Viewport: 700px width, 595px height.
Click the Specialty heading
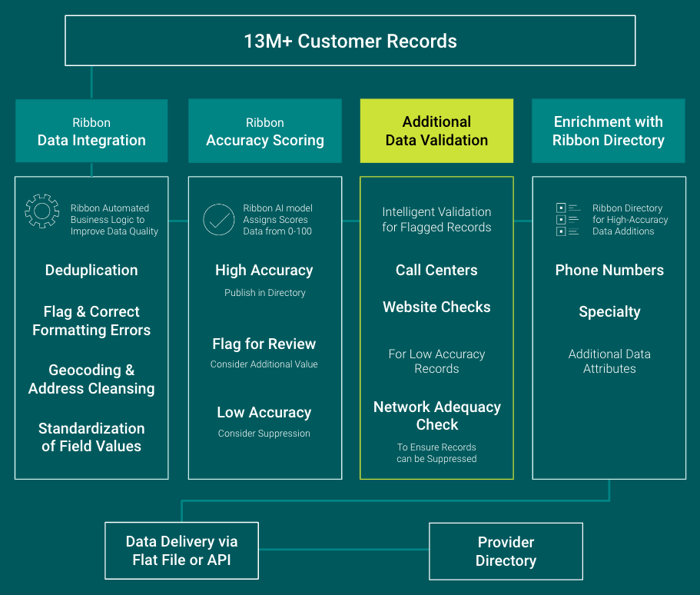[609, 312]
